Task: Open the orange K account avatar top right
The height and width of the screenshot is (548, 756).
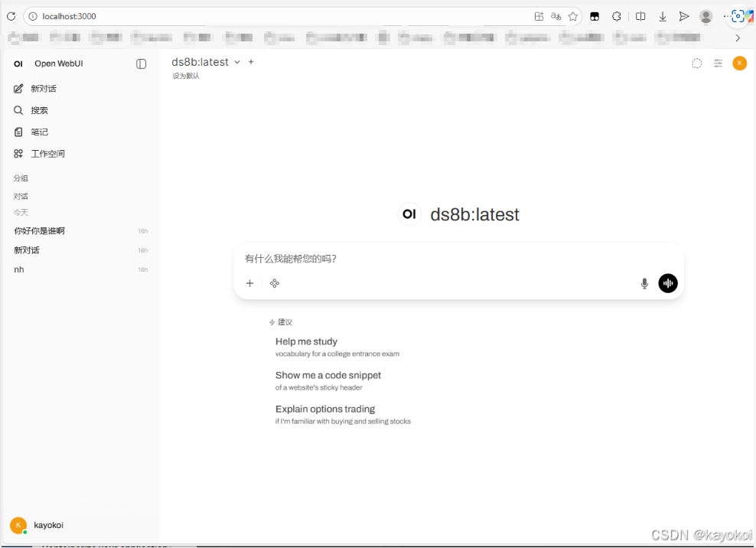Action: coord(740,64)
